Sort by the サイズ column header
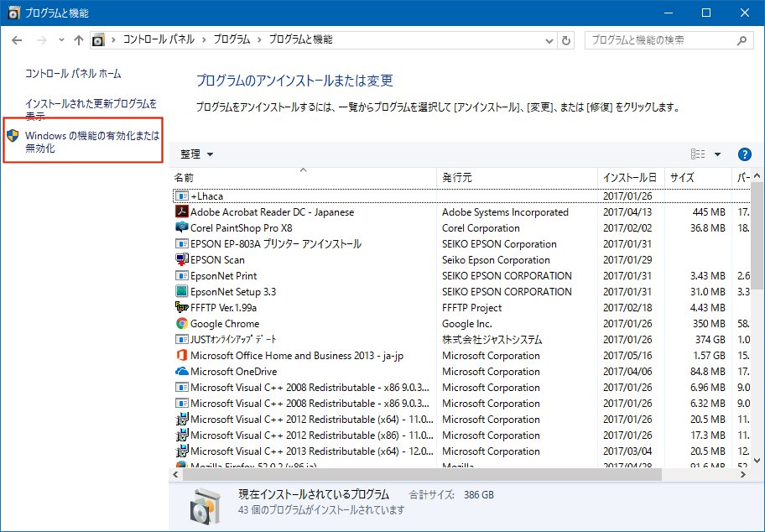The height and width of the screenshot is (532, 765). point(698,178)
